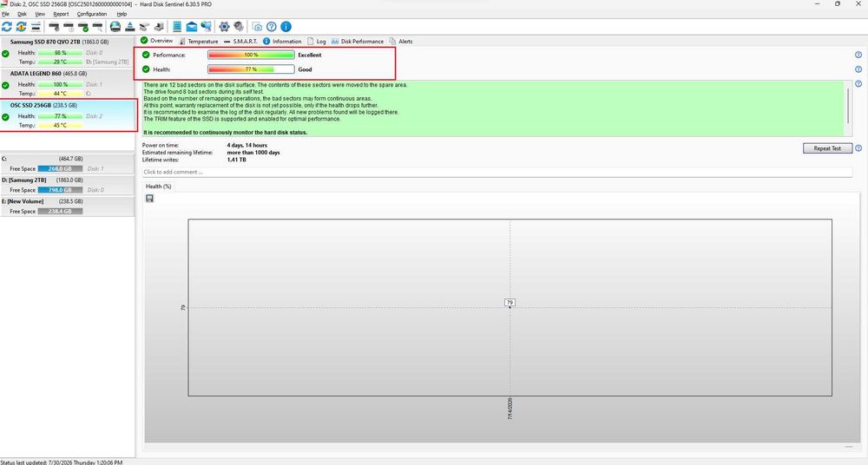The height and width of the screenshot is (465, 868).
Task: Open the help question mark toolbar icon
Action: click(x=271, y=27)
